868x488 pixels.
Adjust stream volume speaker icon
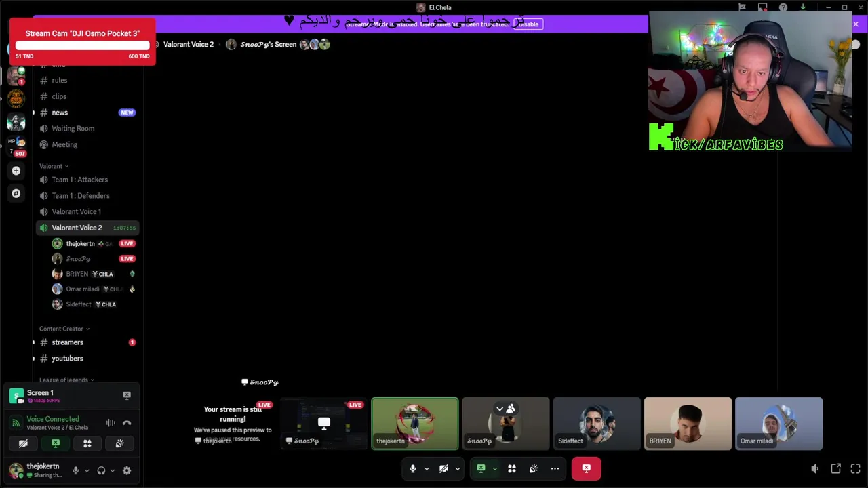(815, 468)
